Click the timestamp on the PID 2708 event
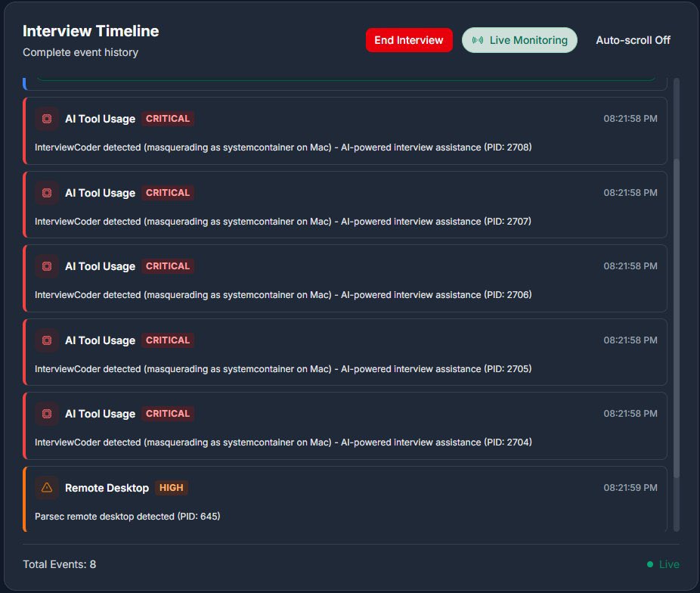The width and height of the screenshot is (700, 593). point(630,119)
